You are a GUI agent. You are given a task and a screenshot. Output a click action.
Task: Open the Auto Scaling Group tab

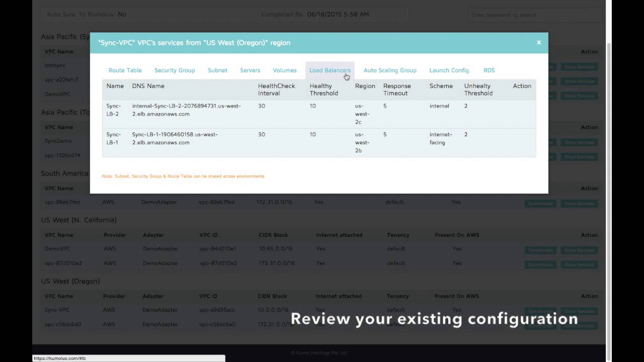390,70
